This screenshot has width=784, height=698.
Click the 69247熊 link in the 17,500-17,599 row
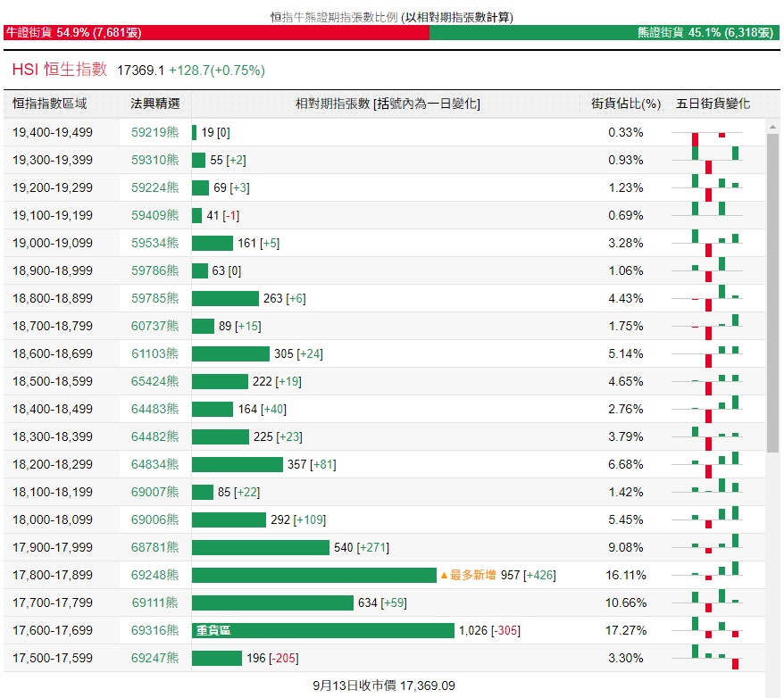[154, 658]
